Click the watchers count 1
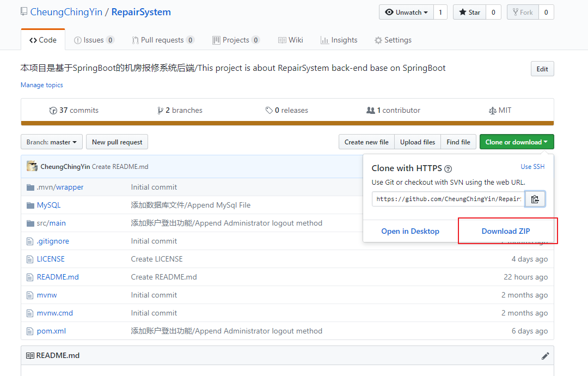Screen dimensions: 588x376 pos(440,13)
